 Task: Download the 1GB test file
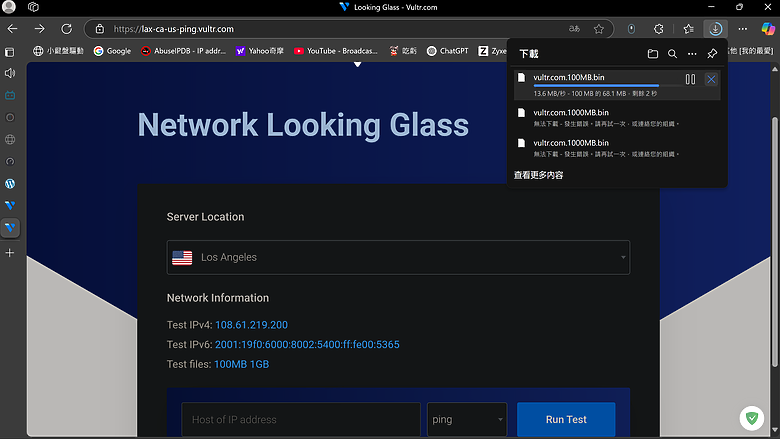[x=259, y=364]
